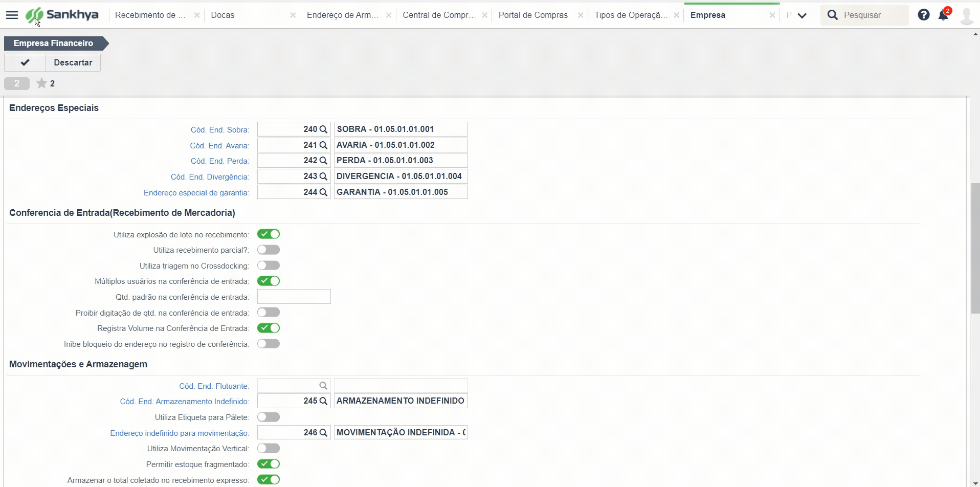Click the scroll down arrow
This screenshot has height=487, width=980.
pyautogui.click(x=975, y=483)
